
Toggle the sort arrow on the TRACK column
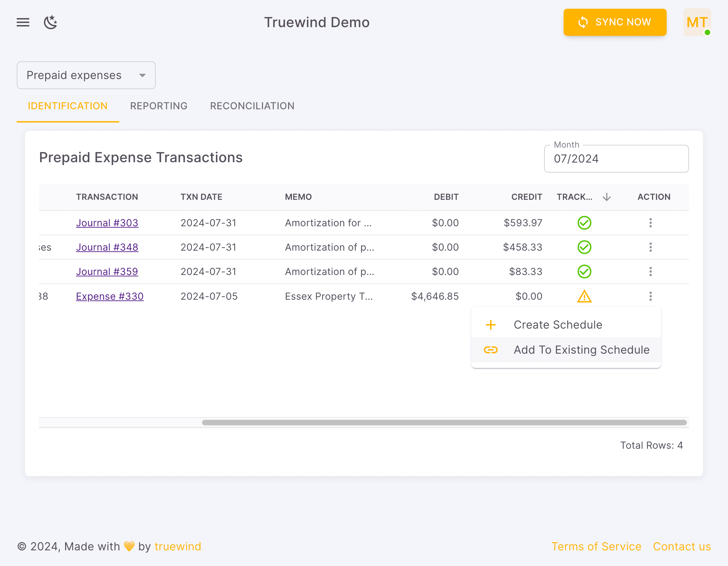607,197
